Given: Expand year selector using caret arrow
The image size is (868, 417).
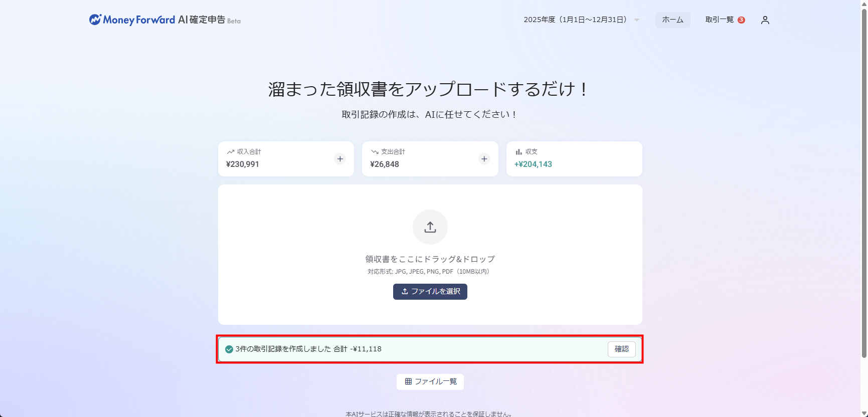Looking at the screenshot, I should coord(637,20).
